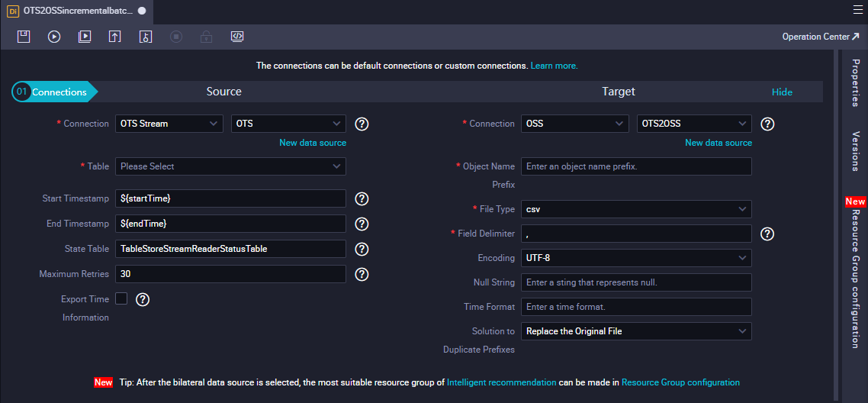The width and height of the screenshot is (868, 403).
Task: Select the OTS2OSSincrementalbatch tab
Action: 78,11
